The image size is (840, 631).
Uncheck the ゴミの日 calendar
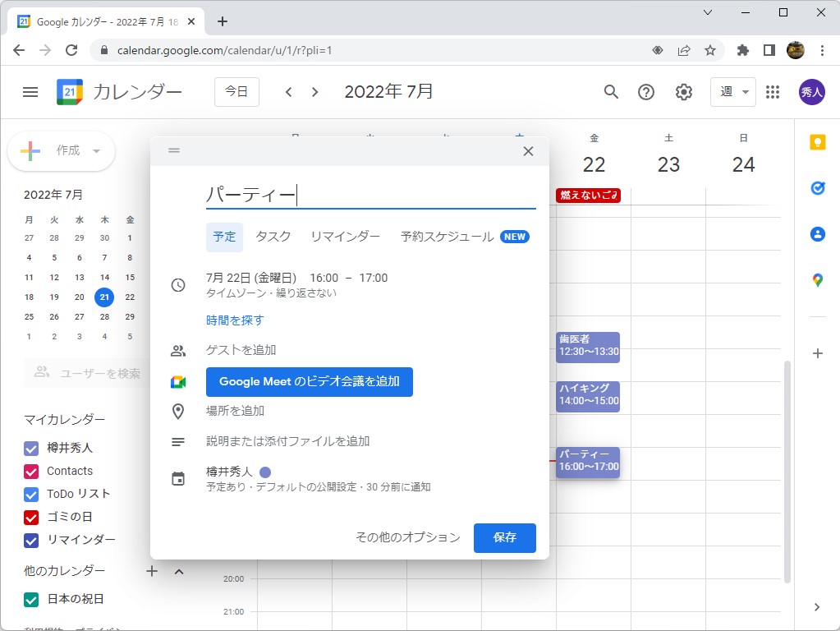click(30, 517)
